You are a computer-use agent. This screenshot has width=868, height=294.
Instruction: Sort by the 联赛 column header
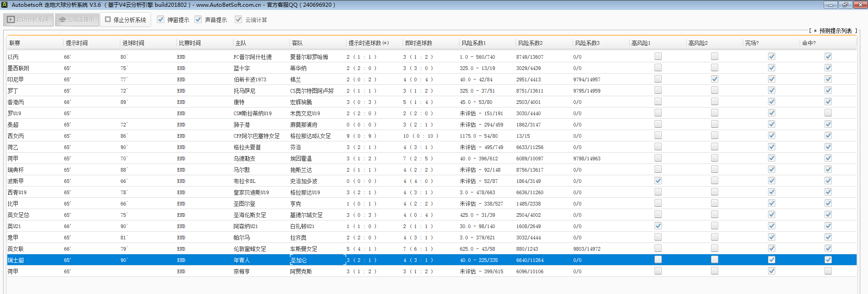[x=15, y=43]
